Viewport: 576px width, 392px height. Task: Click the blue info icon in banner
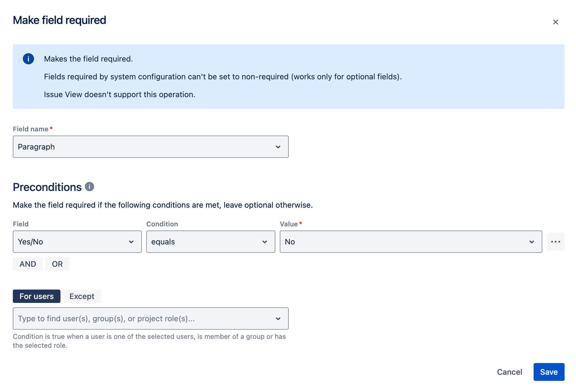tap(28, 59)
